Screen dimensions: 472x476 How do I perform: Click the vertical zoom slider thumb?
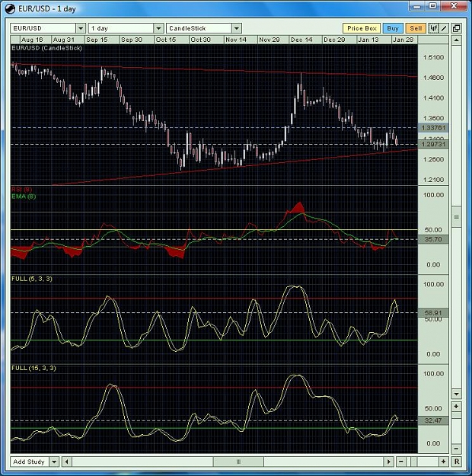(457, 414)
